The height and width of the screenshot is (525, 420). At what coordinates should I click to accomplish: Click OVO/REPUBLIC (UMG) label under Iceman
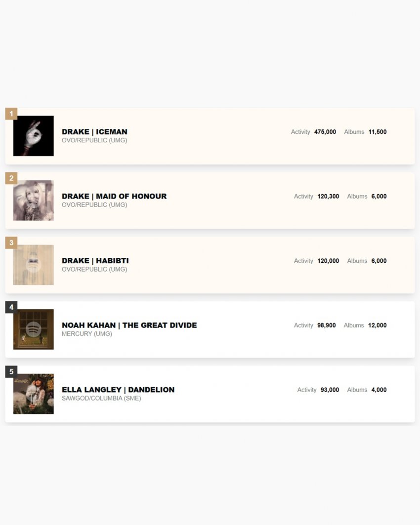point(94,140)
